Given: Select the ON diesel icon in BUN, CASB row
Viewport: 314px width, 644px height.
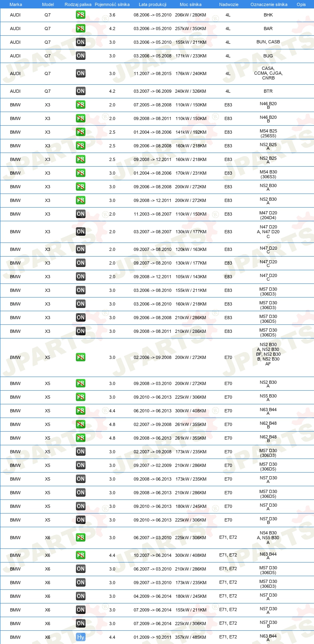Looking at the screenshot, I should point(81,42).
